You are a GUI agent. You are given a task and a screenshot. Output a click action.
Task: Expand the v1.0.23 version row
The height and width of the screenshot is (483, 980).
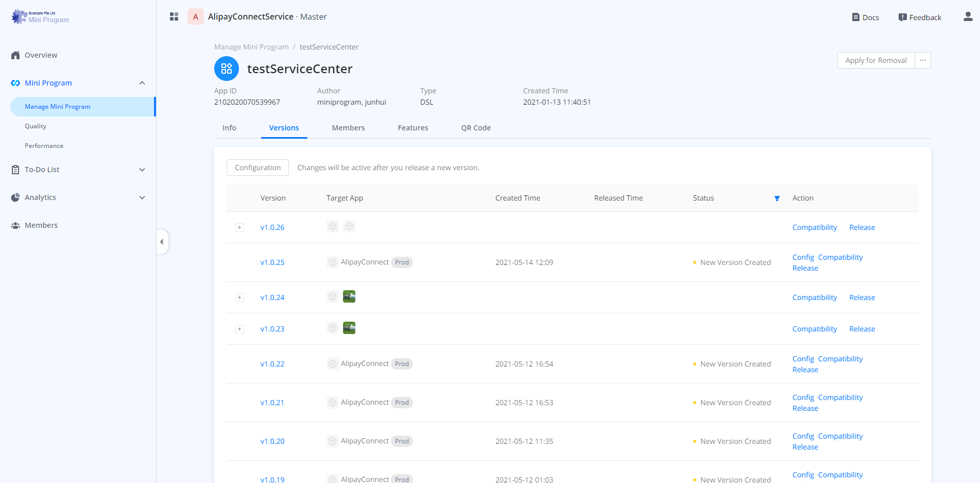click(239, 328)
